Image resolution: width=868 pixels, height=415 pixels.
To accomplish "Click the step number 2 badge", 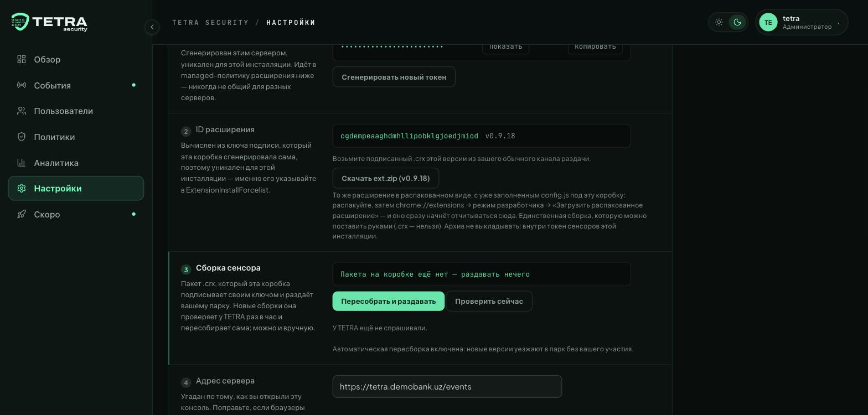I will (x=186, y=131).
